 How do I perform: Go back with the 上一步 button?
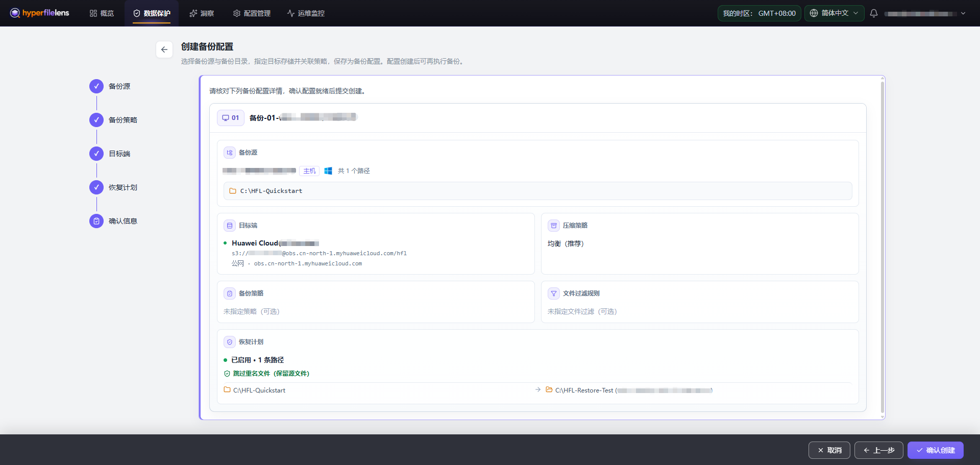coord(879,450)
